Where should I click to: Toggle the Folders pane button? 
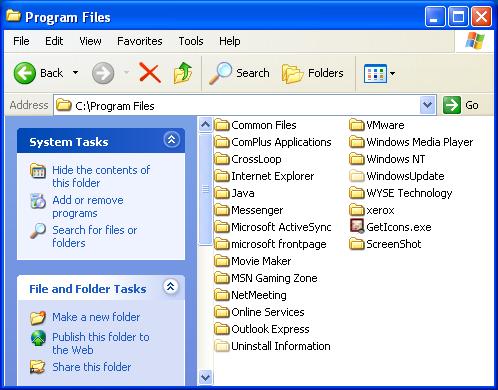tap(312, 73)
